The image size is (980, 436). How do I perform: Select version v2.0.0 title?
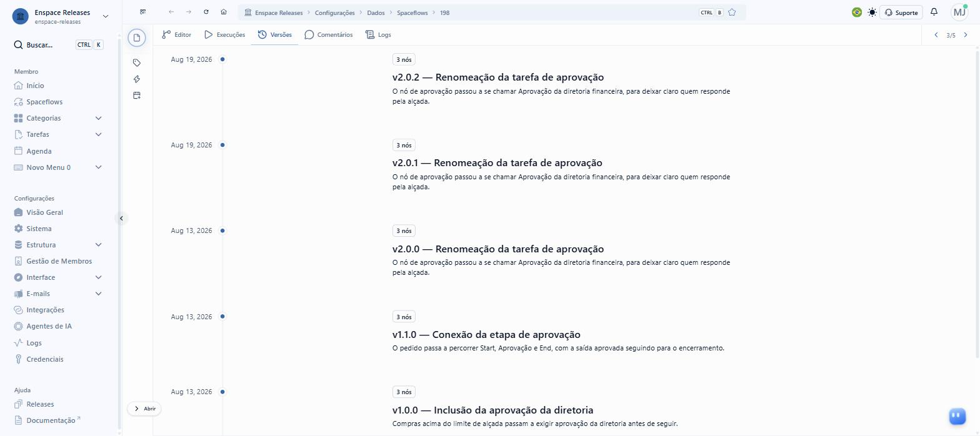tap(498, 249)
